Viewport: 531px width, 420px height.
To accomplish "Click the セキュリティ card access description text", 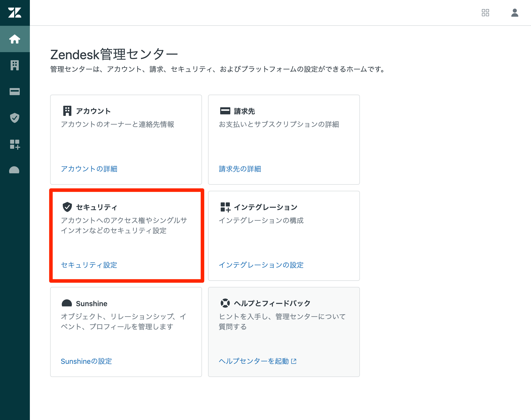I will [124, 225].
